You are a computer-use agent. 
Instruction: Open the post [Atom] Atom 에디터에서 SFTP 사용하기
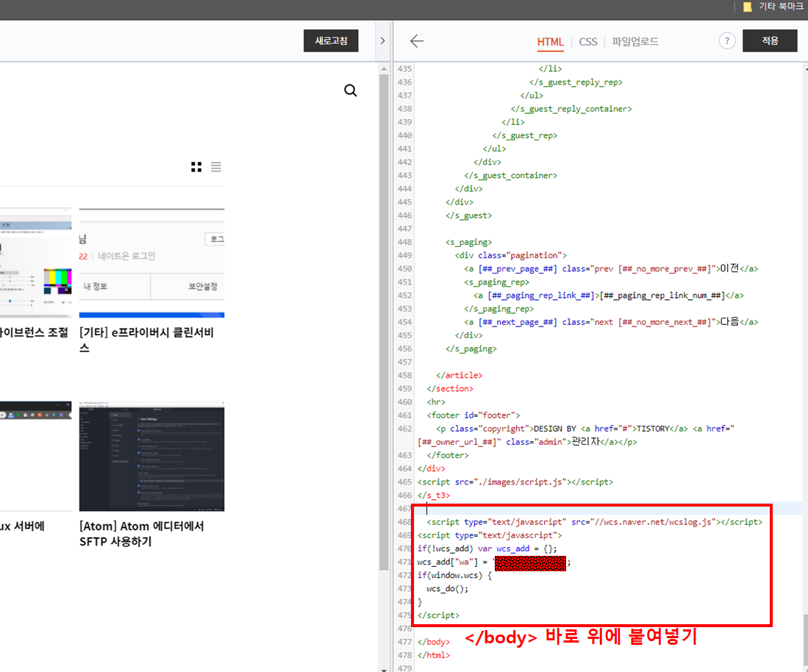[142, 533]
